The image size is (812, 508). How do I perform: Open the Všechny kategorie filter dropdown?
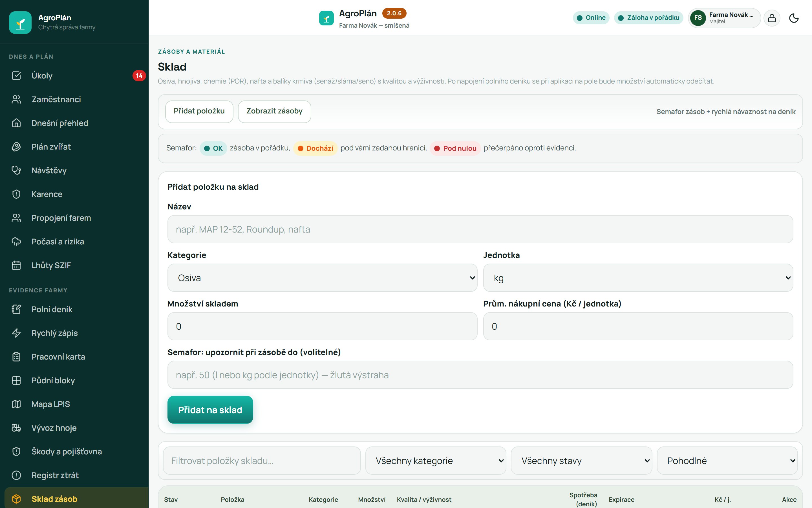point(436,461)
